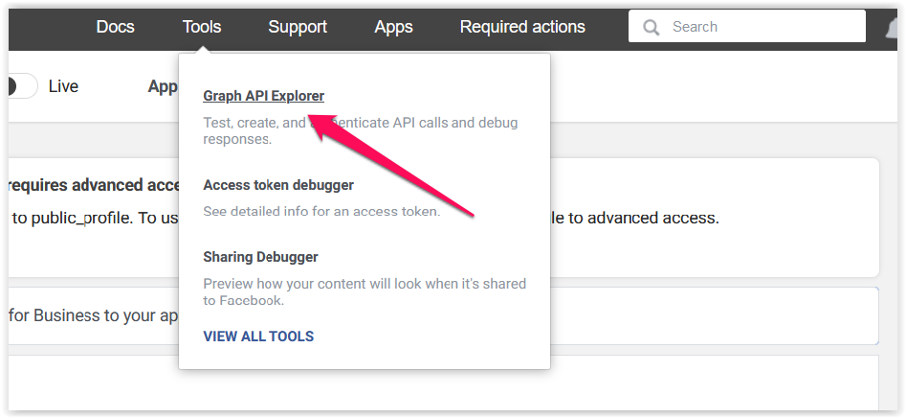
Task: Click 'Preview how your content will look' description
Action: (x=364, y=291)
